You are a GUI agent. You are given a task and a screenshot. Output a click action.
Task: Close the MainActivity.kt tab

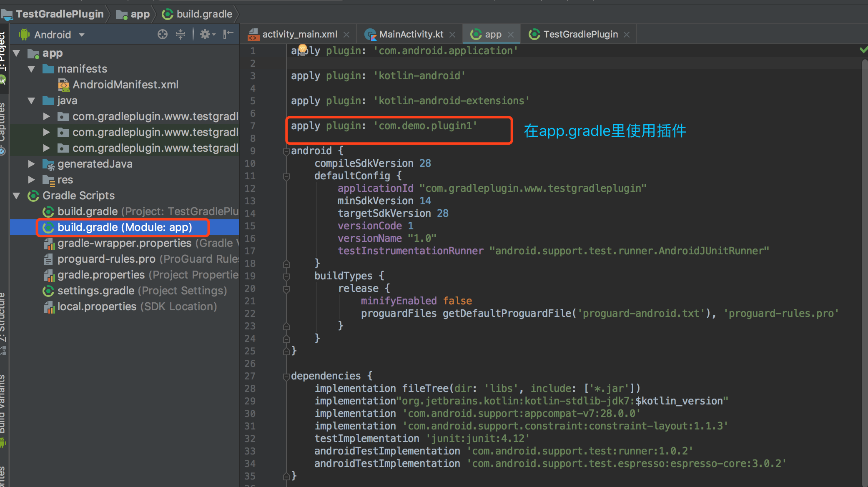coord(452,35)
